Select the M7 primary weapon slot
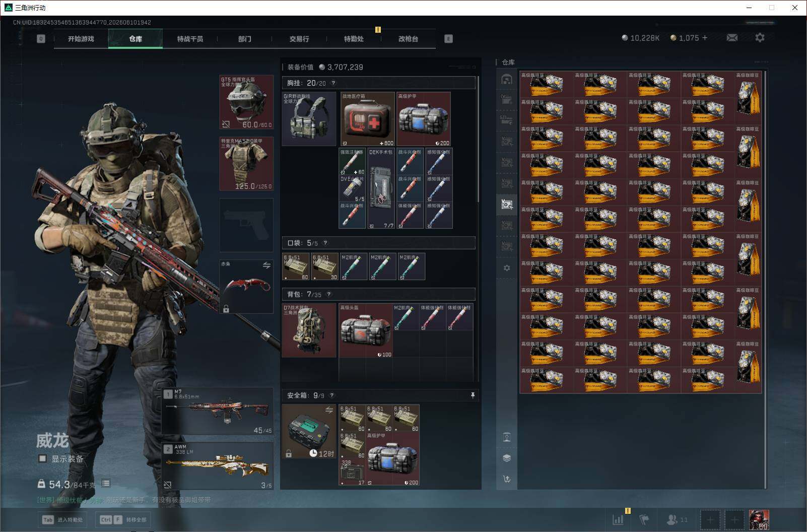This screenshot has width=807, height=532. (x=218, y=411)
